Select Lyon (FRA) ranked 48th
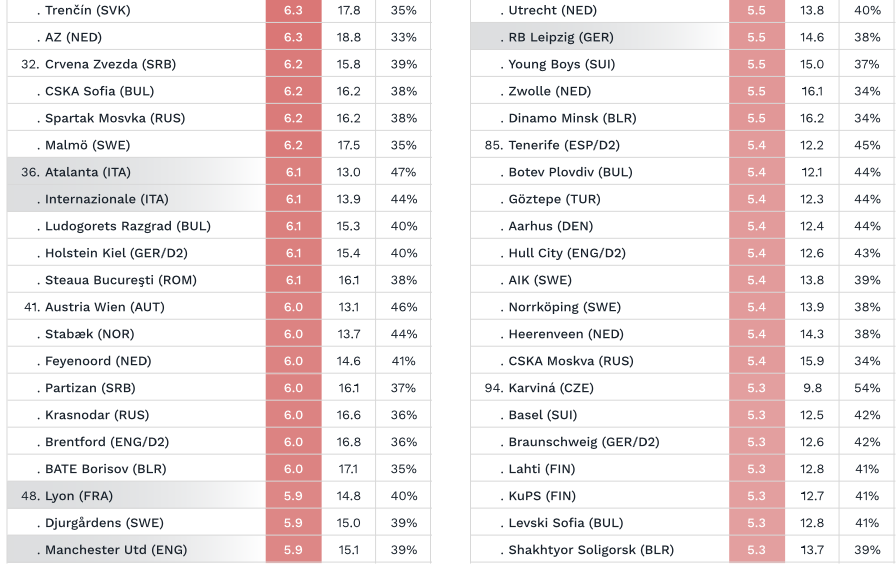The height and width of the screenshot is (574, 896). coord(219,496)
